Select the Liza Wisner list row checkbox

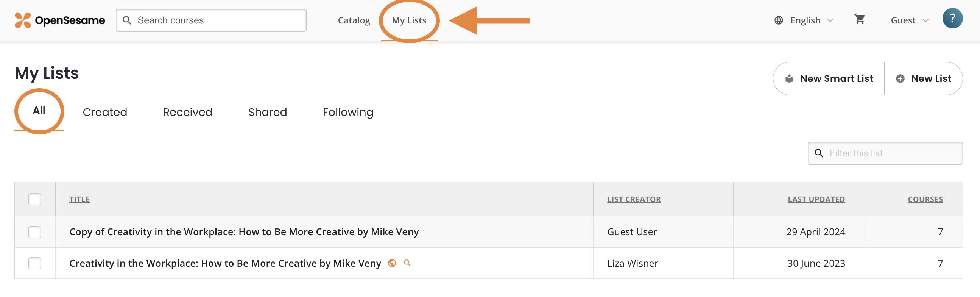[34, 263]
